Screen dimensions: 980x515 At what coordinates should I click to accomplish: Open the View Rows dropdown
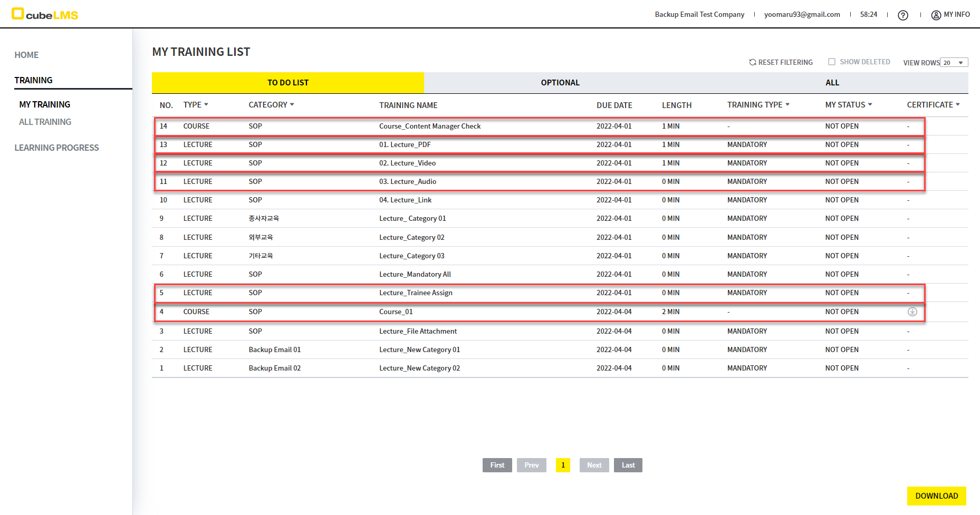[954, 63]
